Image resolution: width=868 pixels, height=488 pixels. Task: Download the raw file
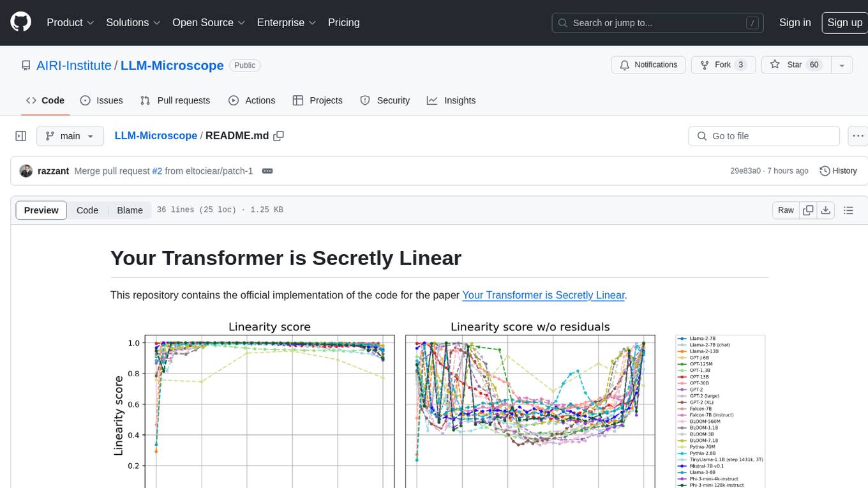pos(825,210)
